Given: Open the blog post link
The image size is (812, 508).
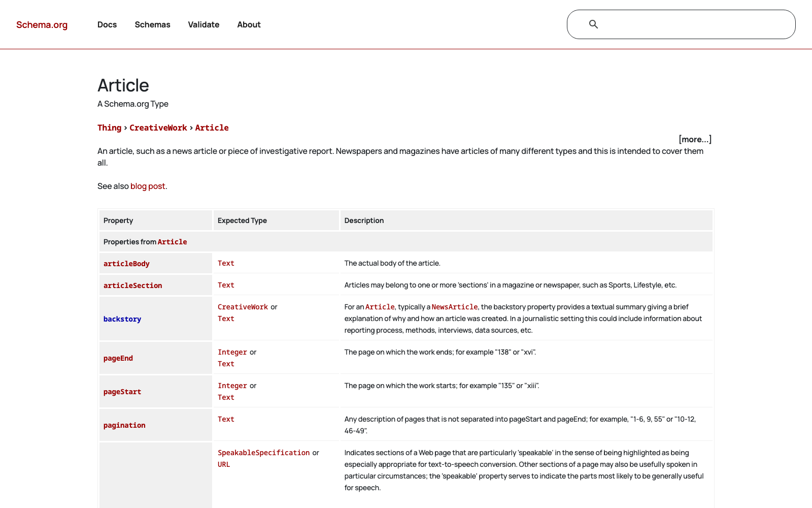Looking at the screenshot, I should (148, 186).
